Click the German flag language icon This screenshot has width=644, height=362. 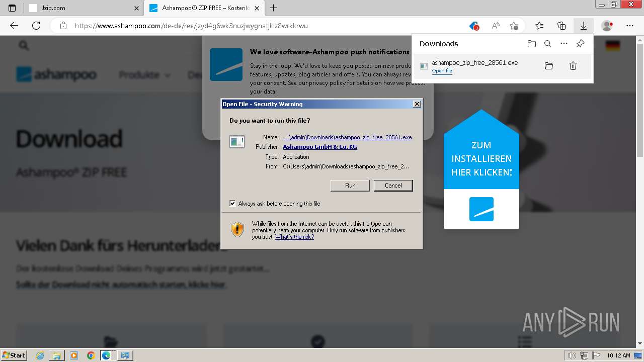(x=612, y=46)
